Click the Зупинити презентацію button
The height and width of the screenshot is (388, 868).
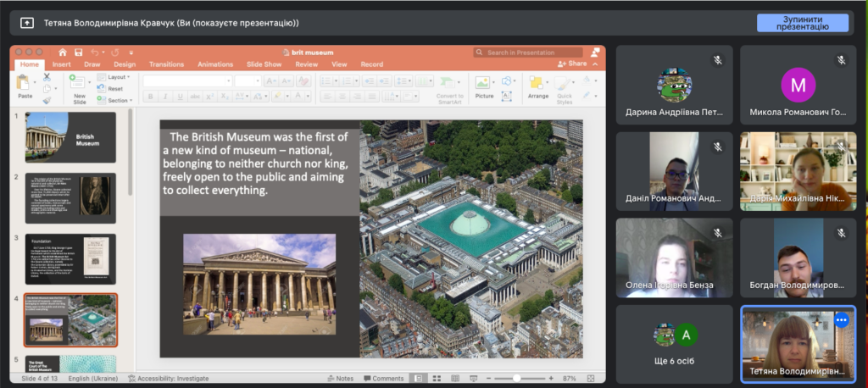802,23
